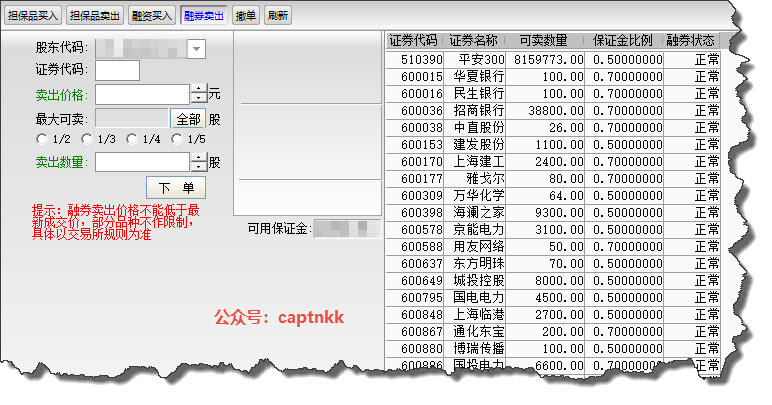Increase 卖出数量 with the up spinner
The image size is (772, 405).
point(198,157)
